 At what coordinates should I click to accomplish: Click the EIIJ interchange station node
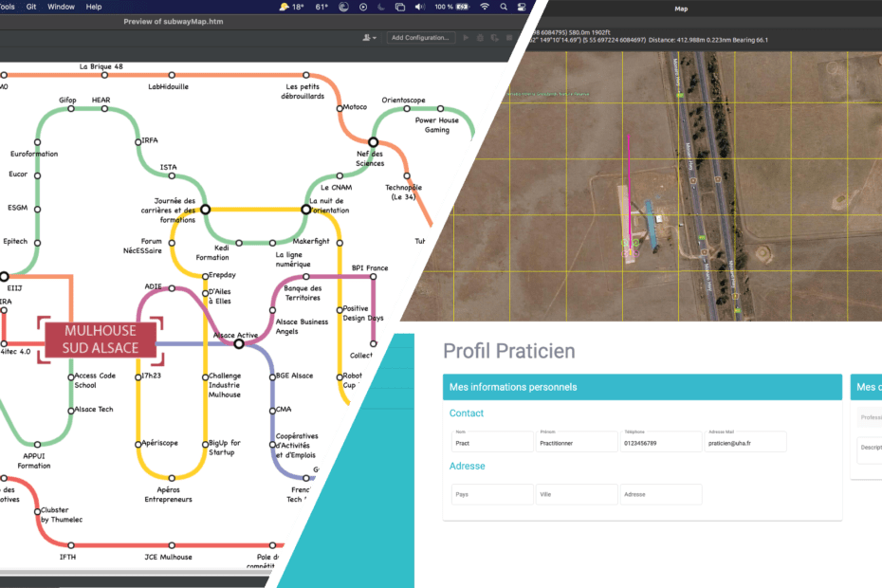point(4,276)
